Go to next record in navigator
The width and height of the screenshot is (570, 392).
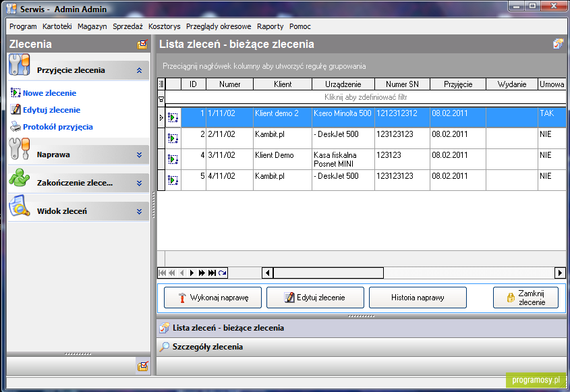pyautogui.click(x=192, y=273)
